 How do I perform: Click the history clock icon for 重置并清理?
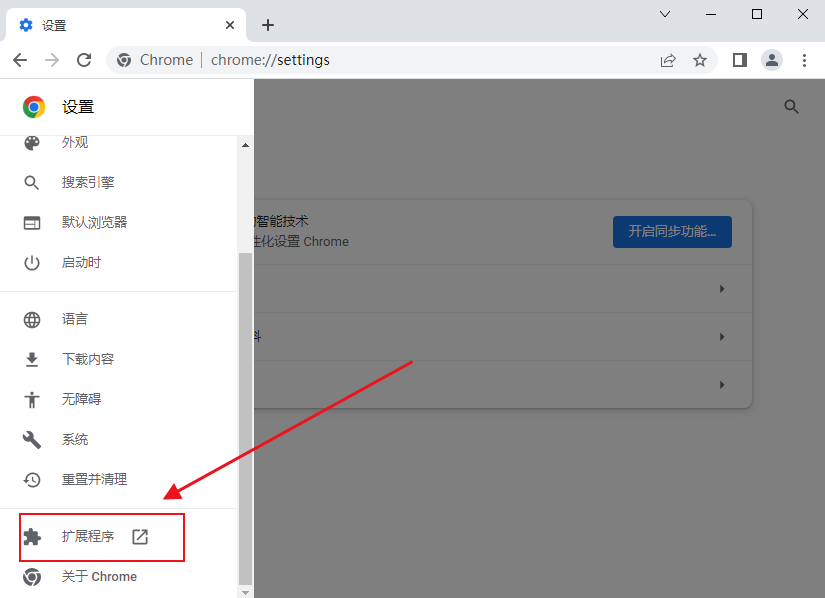pos(32,480)
